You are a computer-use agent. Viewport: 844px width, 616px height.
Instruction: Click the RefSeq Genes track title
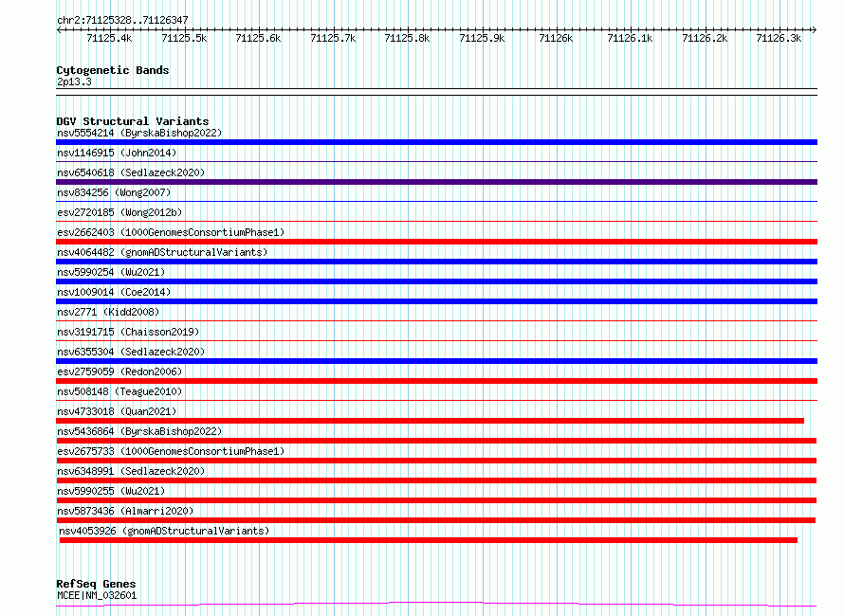pos(97,584)
